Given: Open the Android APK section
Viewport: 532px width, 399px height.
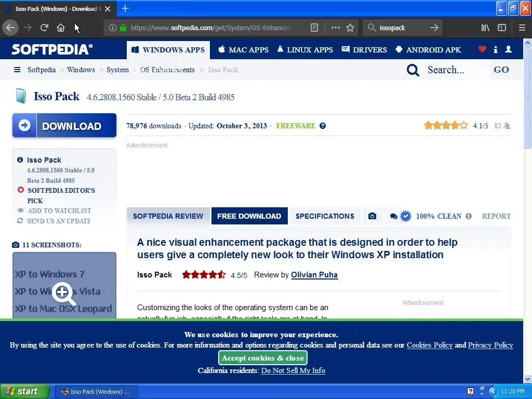Looking at the screenshot, I should [428, 50].
